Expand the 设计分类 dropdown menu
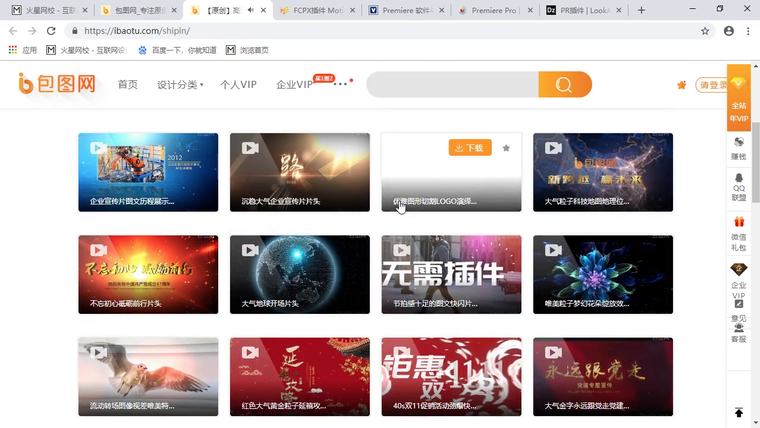 pyautogui.click(x=179, y=85)
